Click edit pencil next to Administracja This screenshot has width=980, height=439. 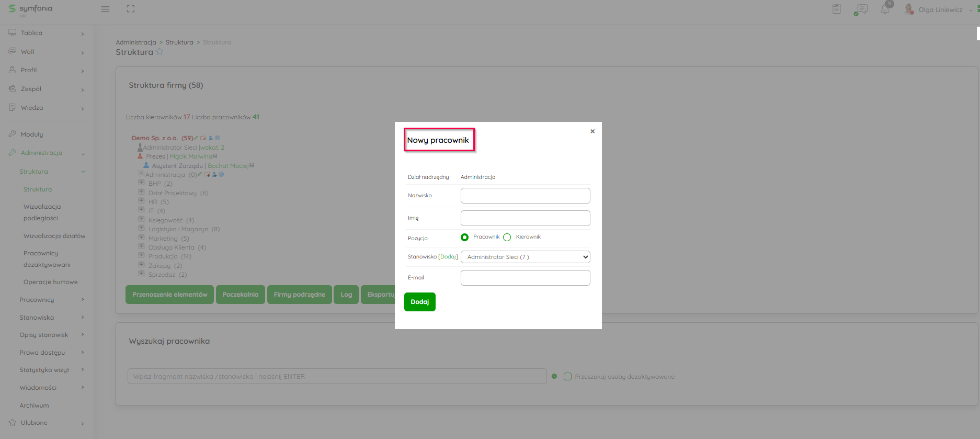coord(200,174)
